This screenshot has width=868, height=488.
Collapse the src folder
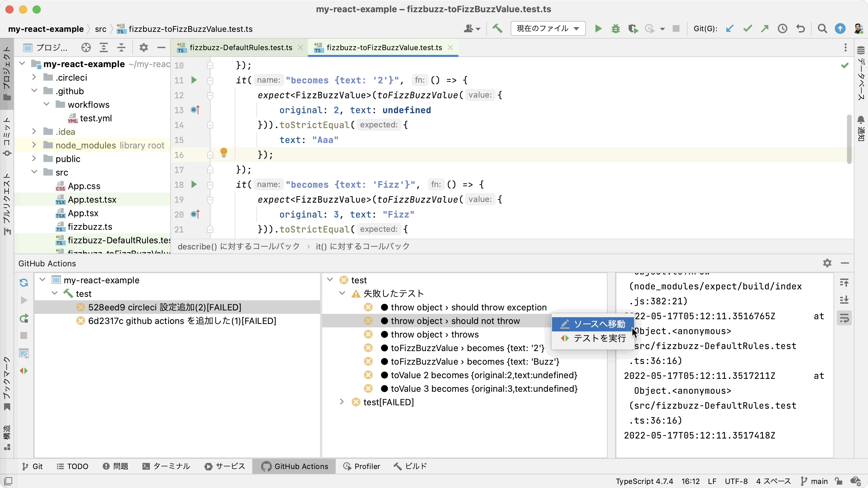[x=34, y=172]
